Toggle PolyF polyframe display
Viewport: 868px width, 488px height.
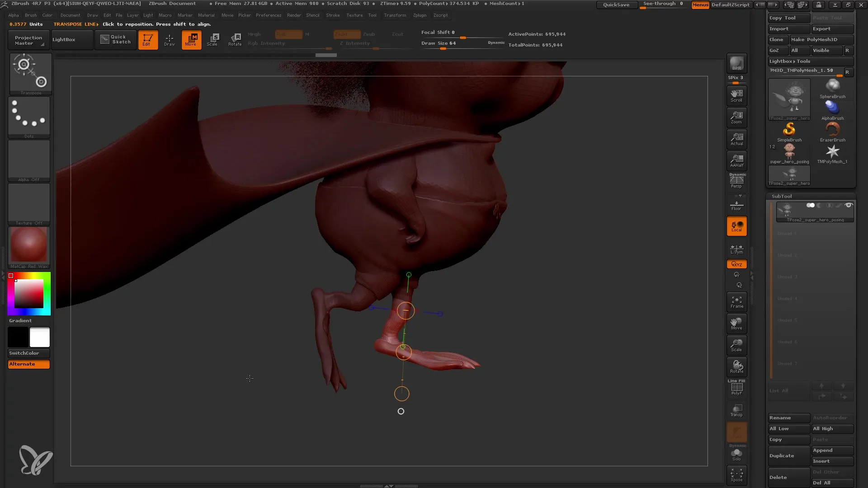736,388
